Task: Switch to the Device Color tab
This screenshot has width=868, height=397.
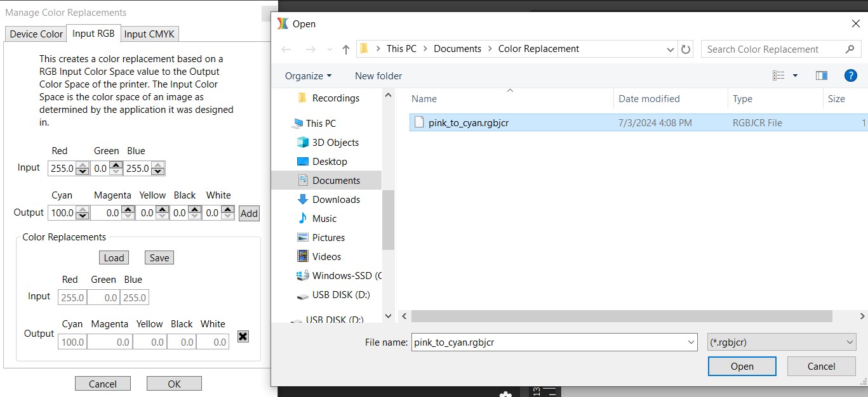Action: (36, 34)
